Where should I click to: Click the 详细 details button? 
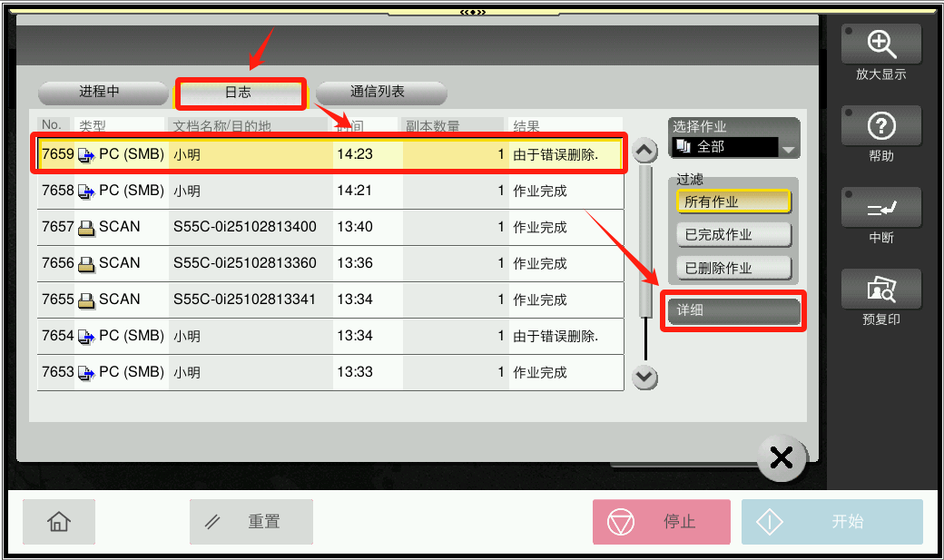click(x=733, y=311)
